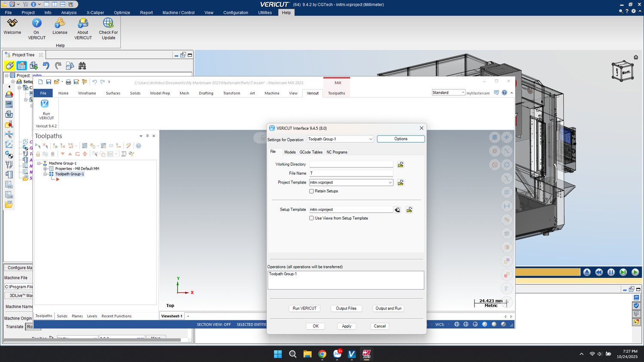
Task: Collapse the Project : initm tree node
Action: 6,76
